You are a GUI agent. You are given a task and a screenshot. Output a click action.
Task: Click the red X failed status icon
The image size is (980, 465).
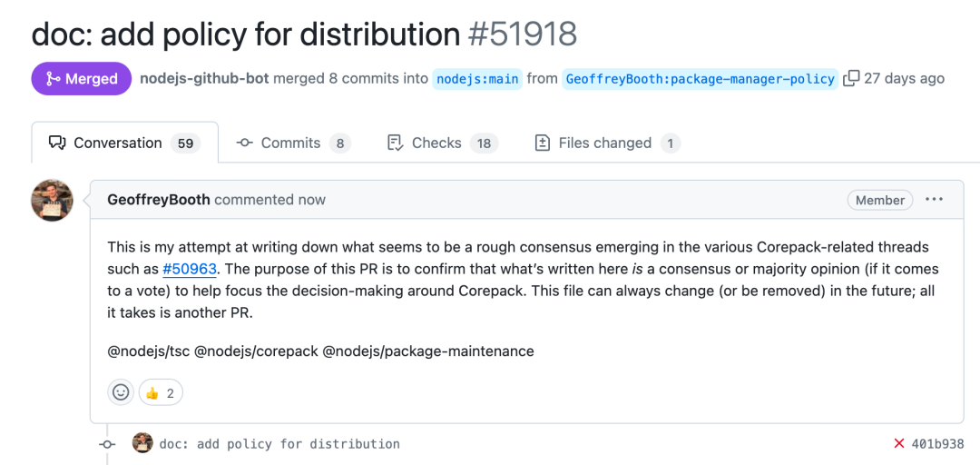pos(899,444)
